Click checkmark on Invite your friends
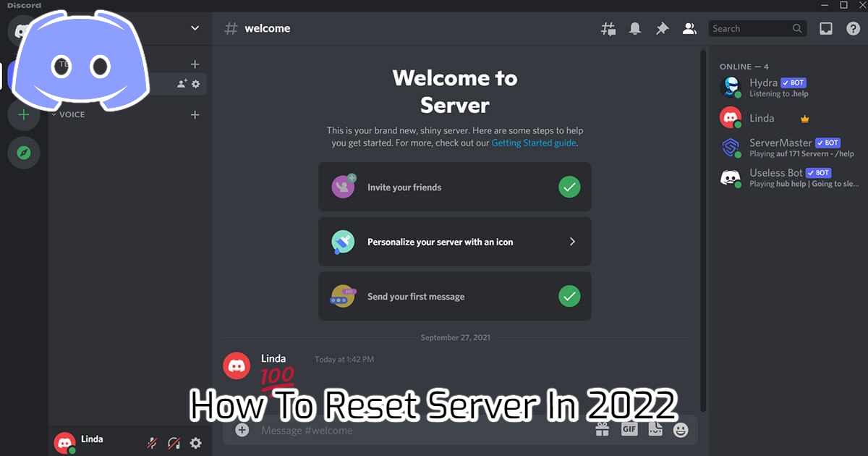Image resolution: width=868 pixels, height=456 pixels. point(570,187)
